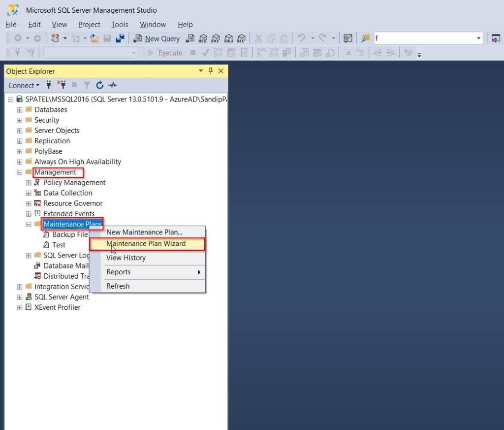This screenshot has height=430, width=504.
Task: Open Activity Monitor from Object Explorer toolbar
Action: pos(113,85)
